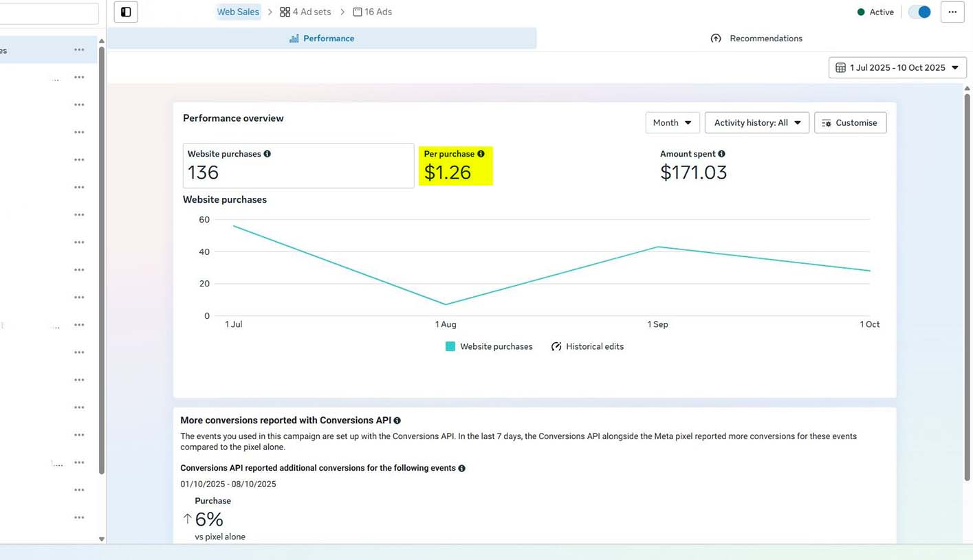Open the Recommendations tab

[x=756, y=38]
